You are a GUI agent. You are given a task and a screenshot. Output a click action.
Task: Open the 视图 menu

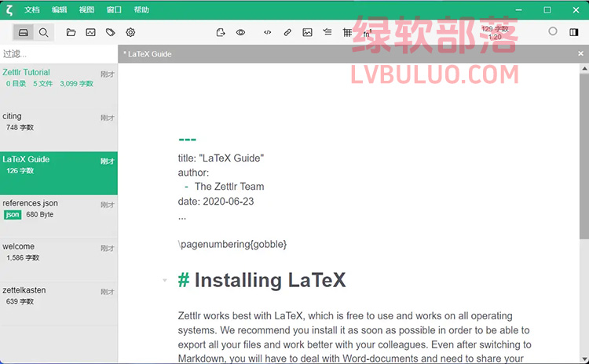click(x=86, y=9)
